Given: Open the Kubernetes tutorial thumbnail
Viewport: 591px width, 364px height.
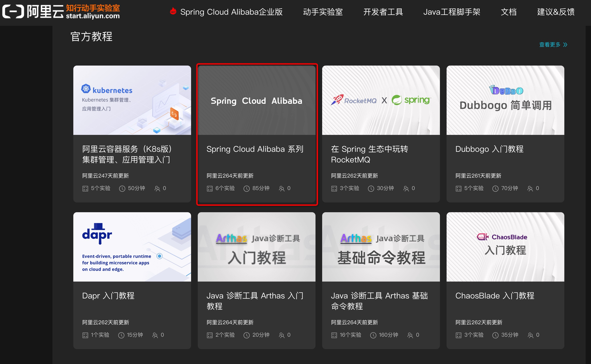Looking at the screenshot, I should [132, 100].
